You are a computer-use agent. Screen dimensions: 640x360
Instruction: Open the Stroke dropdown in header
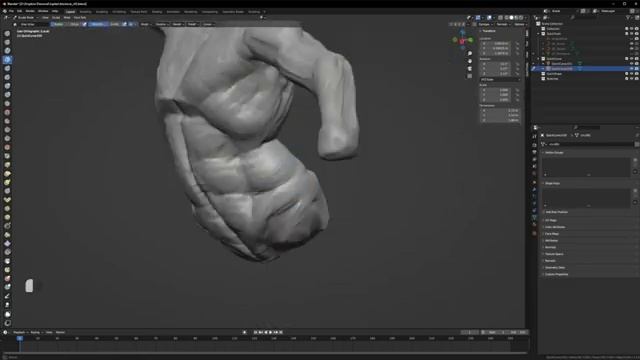click(178, 24)
